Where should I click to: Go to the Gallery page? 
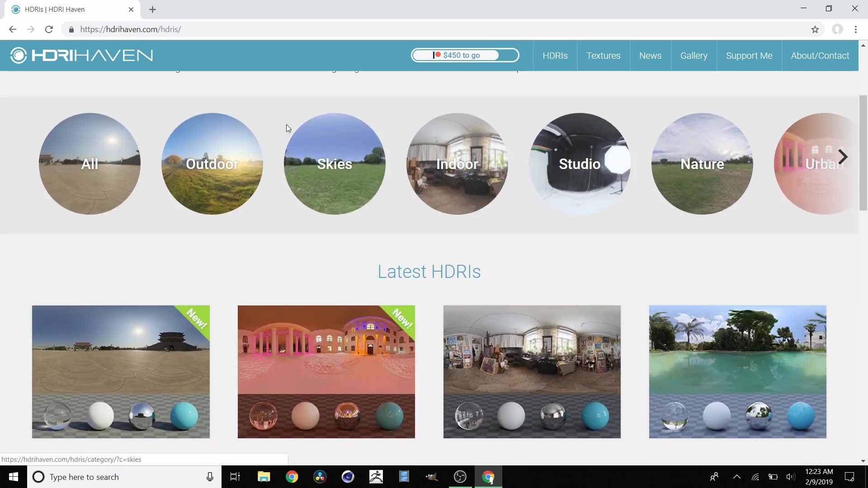tap(693, 56)
